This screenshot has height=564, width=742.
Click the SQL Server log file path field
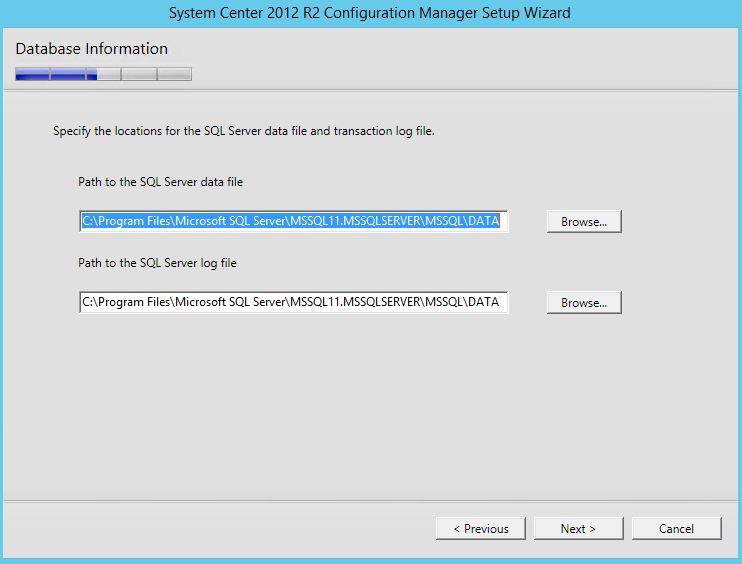[x=293, y=302]
